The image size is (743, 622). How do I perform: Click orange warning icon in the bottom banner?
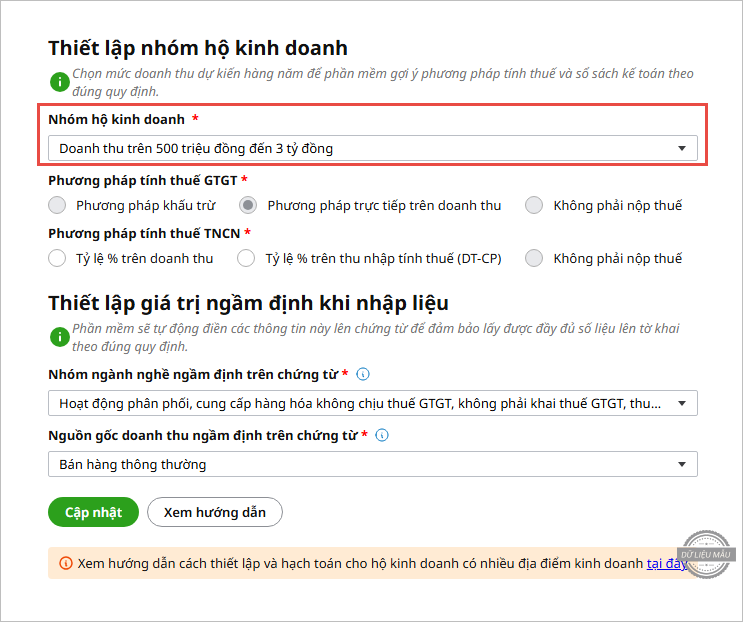click(x=66, y=564)
